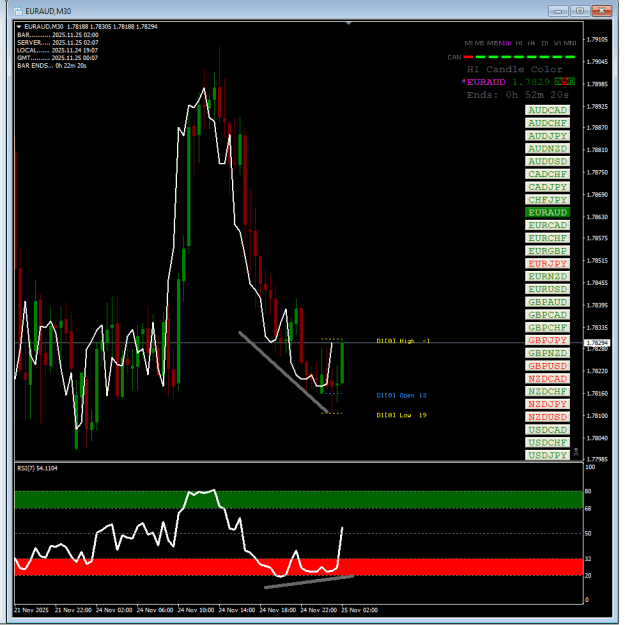Click the 'H1 Candle Color' label
The image size is (625, 625).
tap(515, 69)
